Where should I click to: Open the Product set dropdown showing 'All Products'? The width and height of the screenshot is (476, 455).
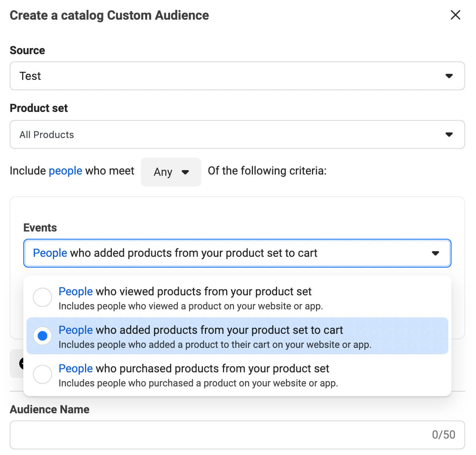click(237, 134)
